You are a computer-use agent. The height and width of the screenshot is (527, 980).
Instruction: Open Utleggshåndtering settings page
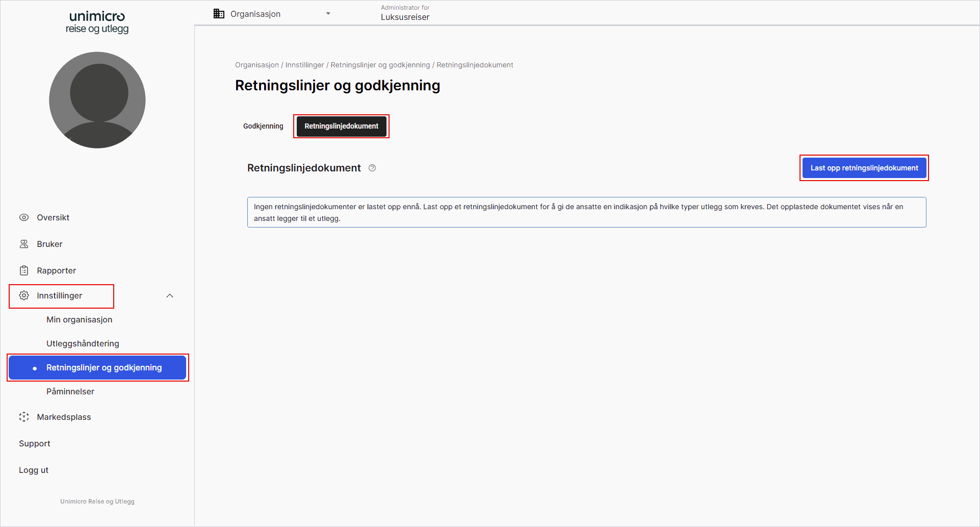[x=83, y=343]
